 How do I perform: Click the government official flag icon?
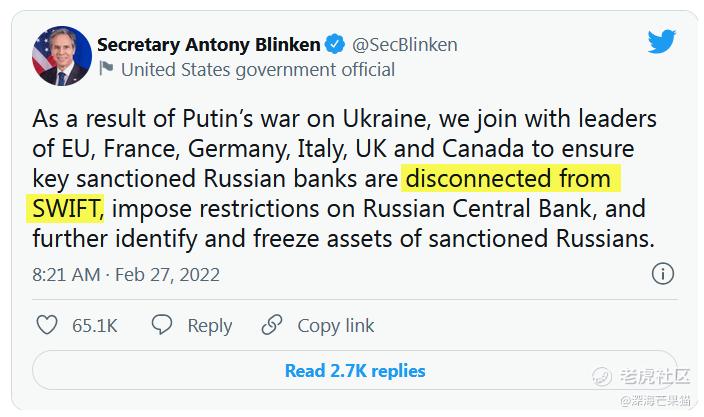[106, 70]
